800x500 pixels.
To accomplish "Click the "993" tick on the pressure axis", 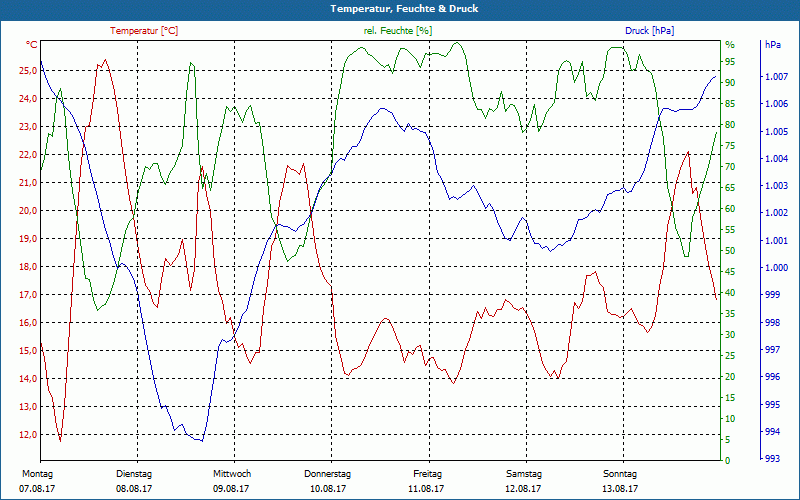I will click(x=772, y=459).
